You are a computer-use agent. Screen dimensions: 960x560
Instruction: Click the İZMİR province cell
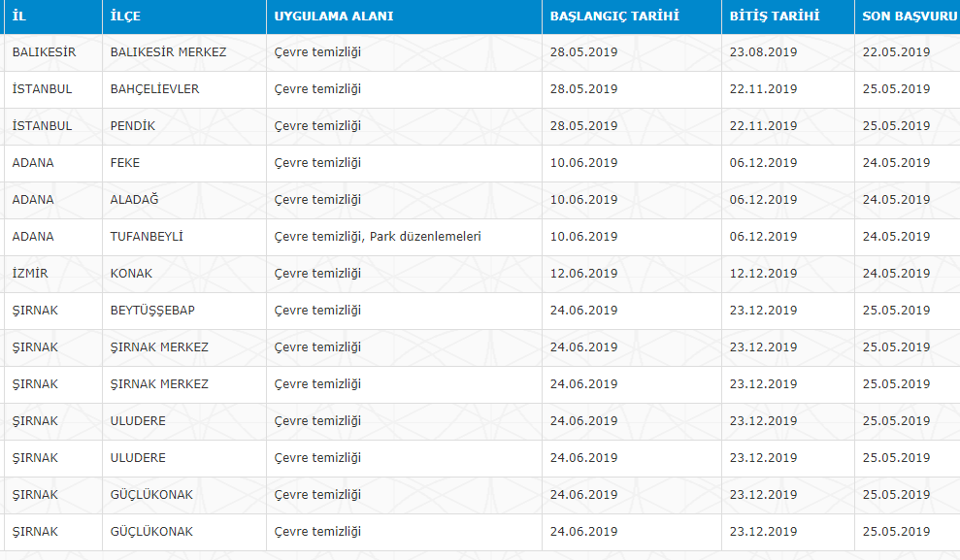[30, 274]
